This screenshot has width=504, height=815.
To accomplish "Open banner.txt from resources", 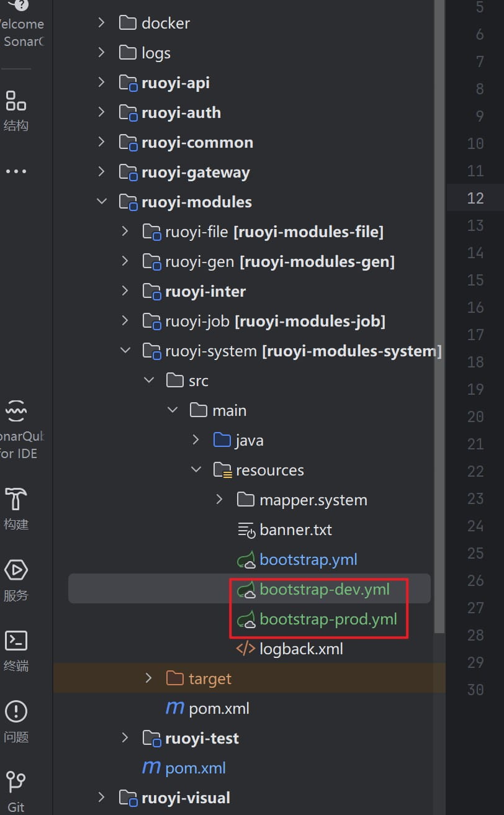I will tap(295, 529).
